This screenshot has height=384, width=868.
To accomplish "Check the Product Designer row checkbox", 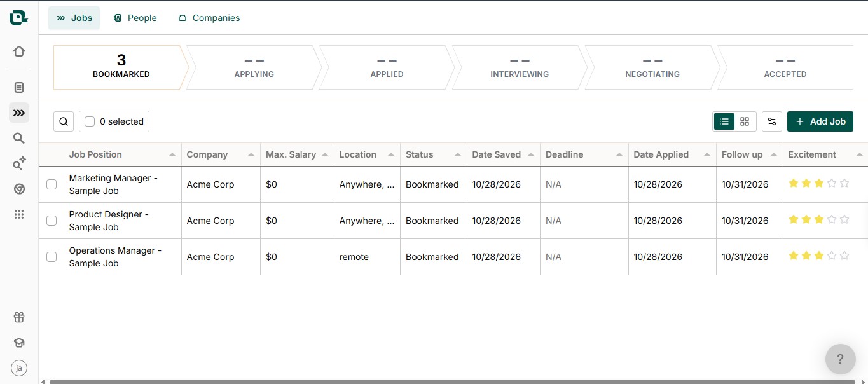I will coord(52,221).
